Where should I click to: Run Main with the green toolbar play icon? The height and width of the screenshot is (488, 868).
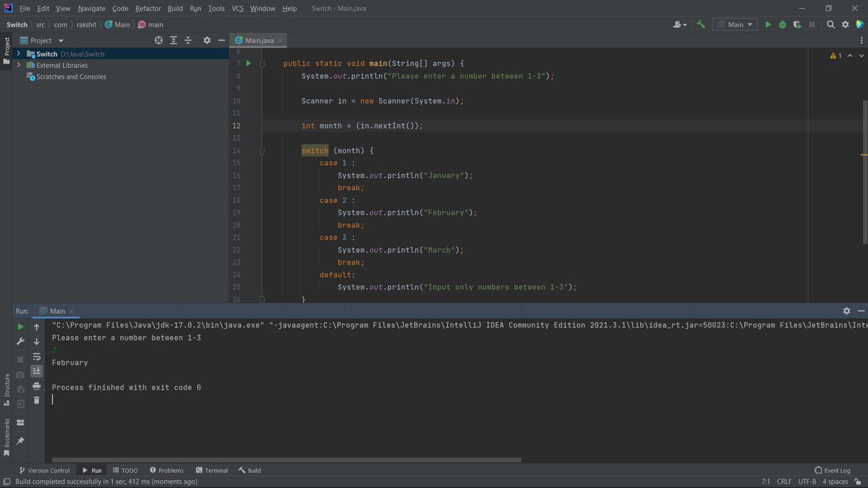pos(768,24)
